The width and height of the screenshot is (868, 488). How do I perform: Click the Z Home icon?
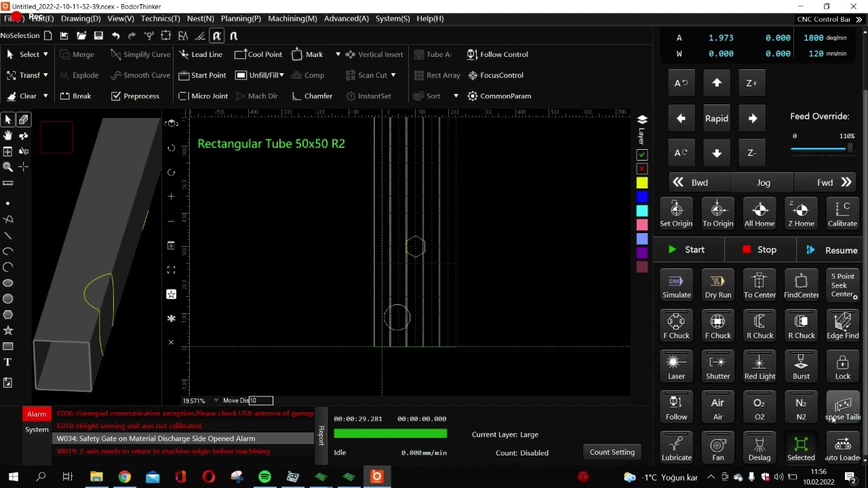[801, 213]
